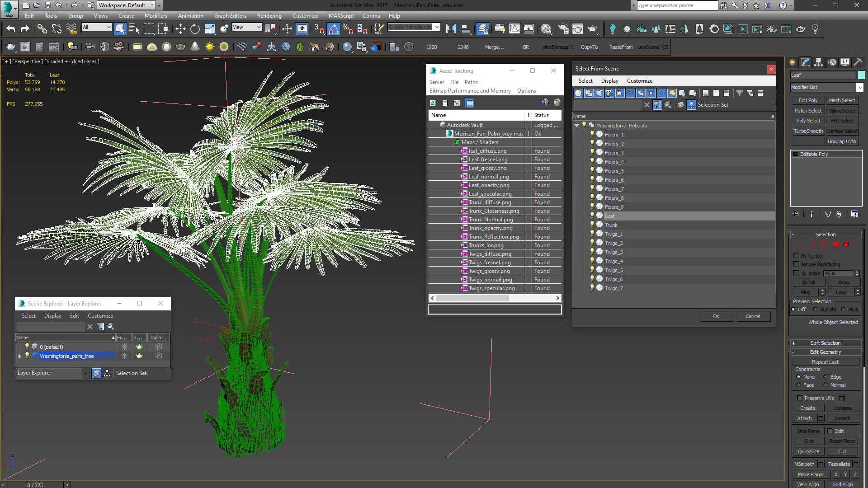Open Display menu in Select From Scene
Screen dimensions: 868x488
609,81
